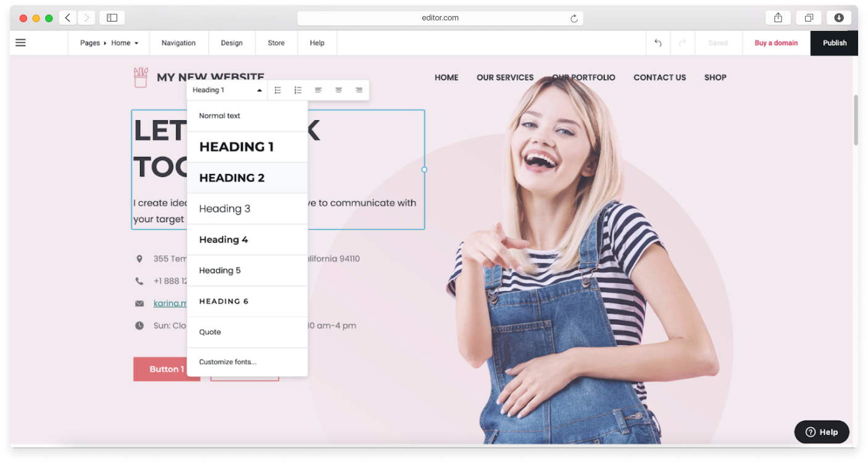Click the "Sun: Clo" hours text
Screen dimensions: 868x463
click(x=170, y=325)
